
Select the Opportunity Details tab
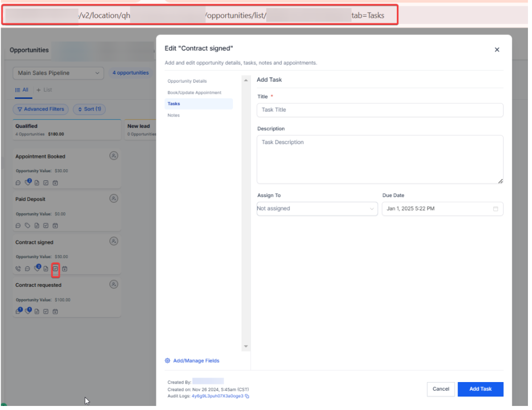187,81
